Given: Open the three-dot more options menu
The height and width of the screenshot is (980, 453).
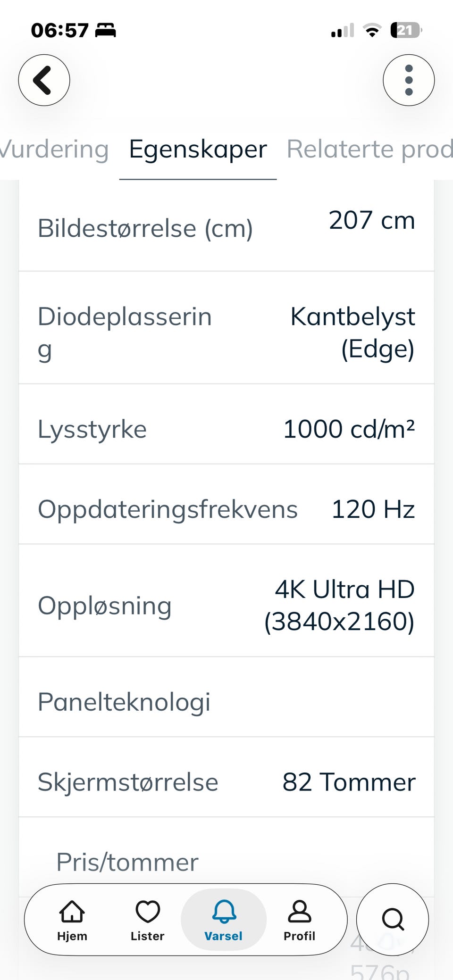Looking at the screenshot, I should coord(409,80).
